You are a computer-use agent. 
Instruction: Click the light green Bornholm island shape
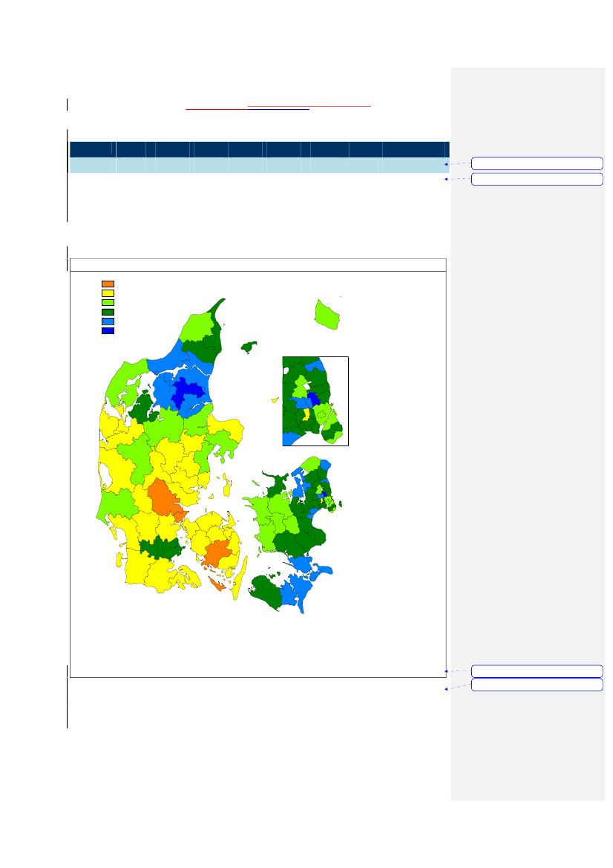327,314
